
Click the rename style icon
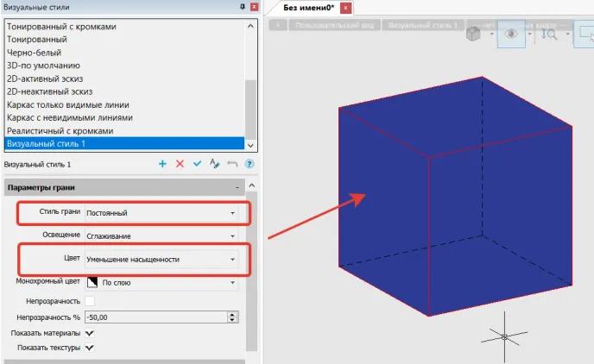click(x=215, y=164)
